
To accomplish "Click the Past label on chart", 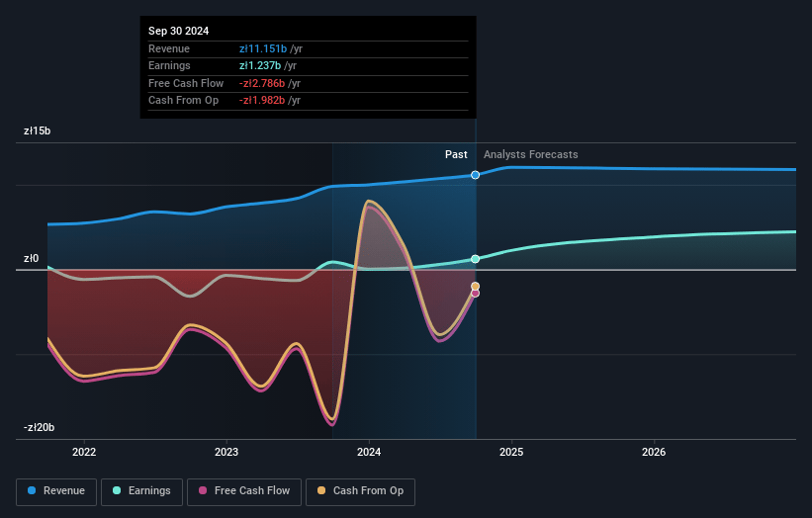I will coord(456,154).
